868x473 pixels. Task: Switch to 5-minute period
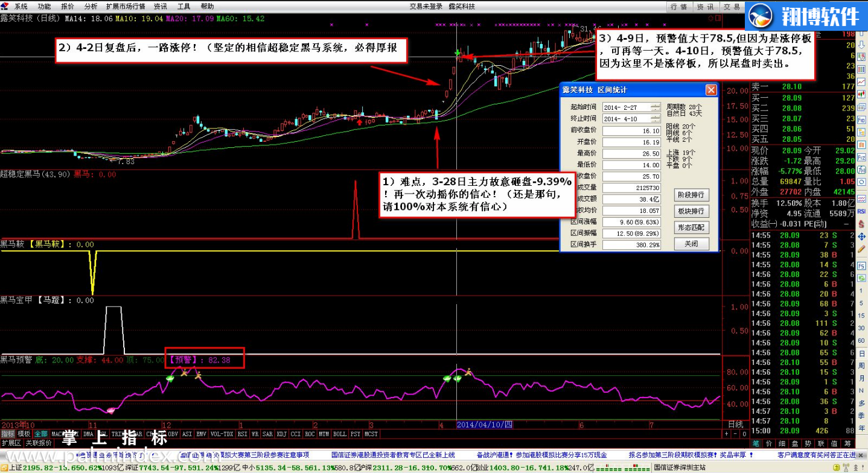tap(861, 303)
